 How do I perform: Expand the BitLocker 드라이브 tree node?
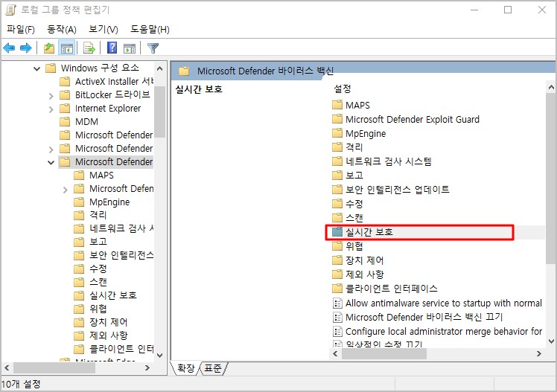(51, 96)
